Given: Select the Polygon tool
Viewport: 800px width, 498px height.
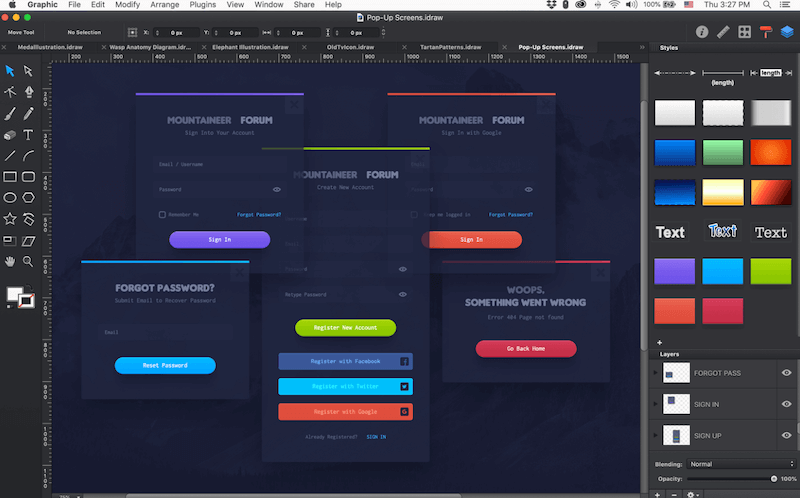Looking at the screenshot, I should (x=29, y=197).
